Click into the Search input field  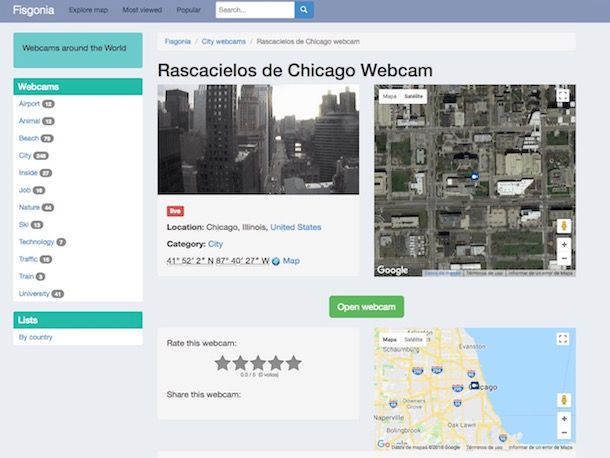(254, 10)
